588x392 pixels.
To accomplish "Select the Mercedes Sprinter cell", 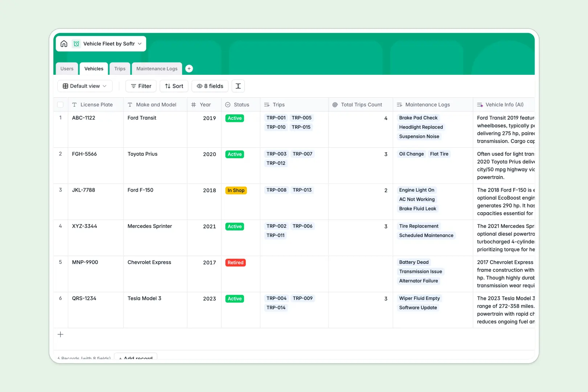I will coord(155,238).
